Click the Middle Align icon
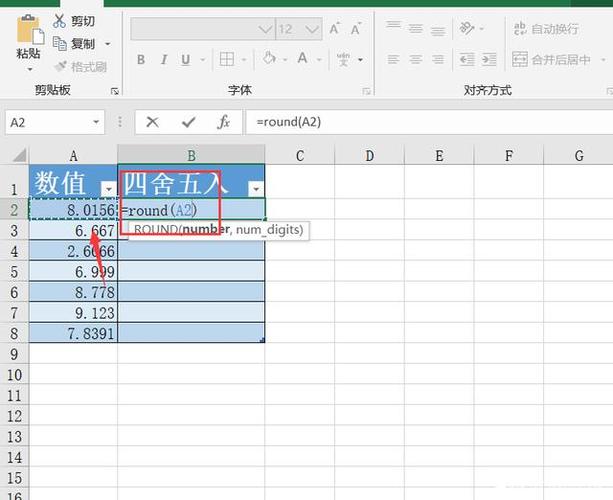613x500 pixels. click(416, 29)
